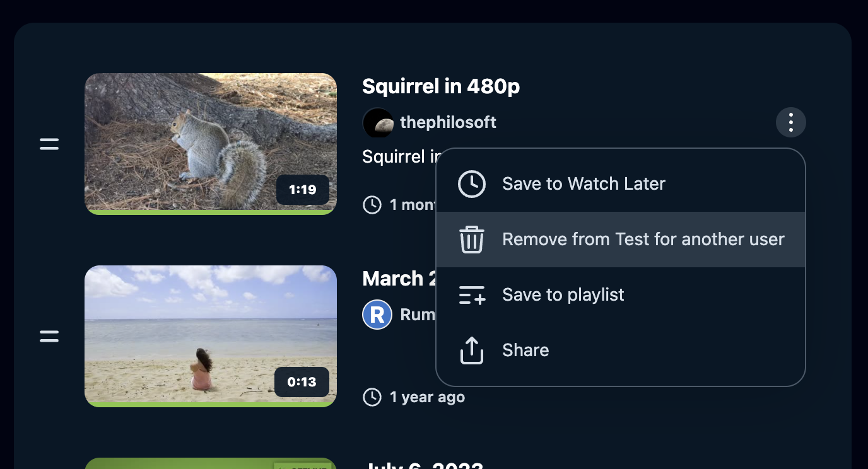Choose Share from the context menu

[x=525, y=350]
